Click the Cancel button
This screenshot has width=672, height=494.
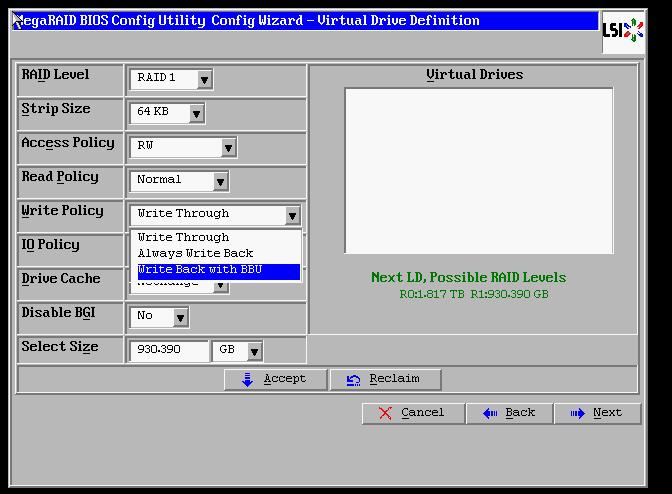tap(413, 413)
